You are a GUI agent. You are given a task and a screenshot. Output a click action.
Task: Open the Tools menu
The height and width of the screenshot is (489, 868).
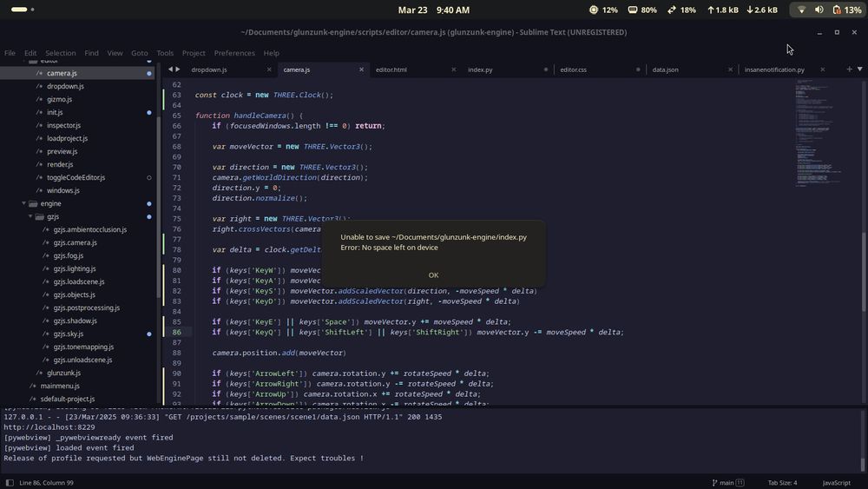coord(165,53)
